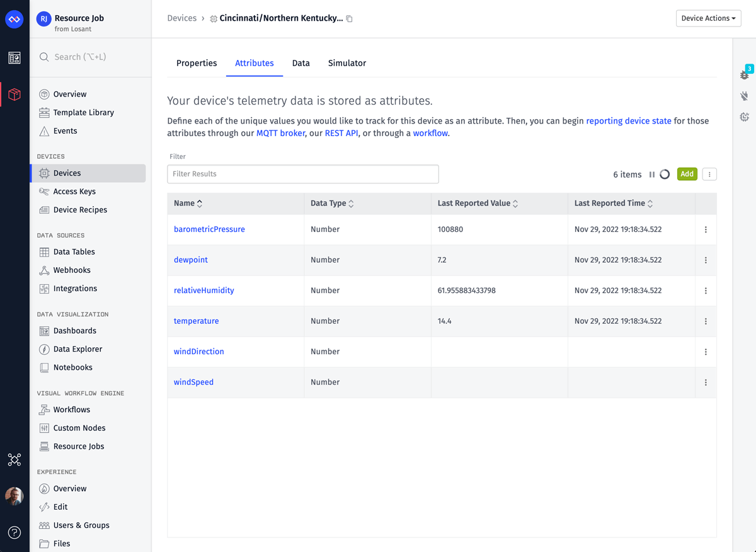Sort table by Data Type column
Viewport: 756px width, 552px height.
pos(332,204)
